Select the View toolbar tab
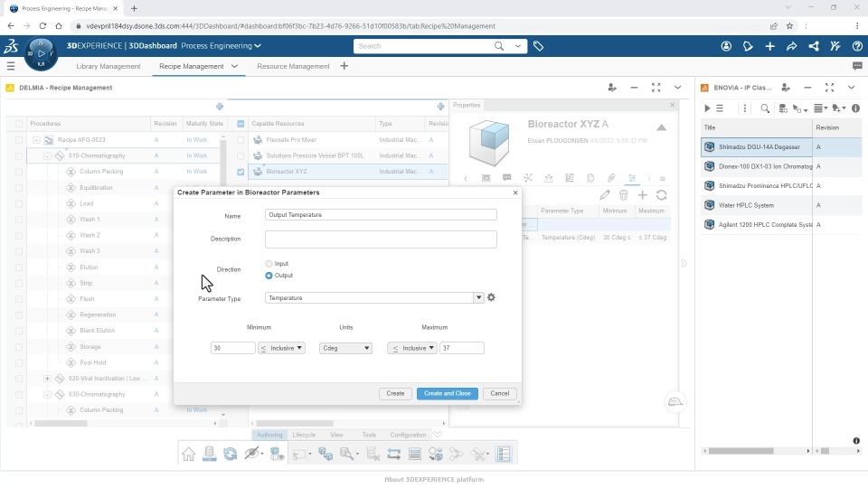The width and height of the screenshot is (868, 488). pos(336,435)
